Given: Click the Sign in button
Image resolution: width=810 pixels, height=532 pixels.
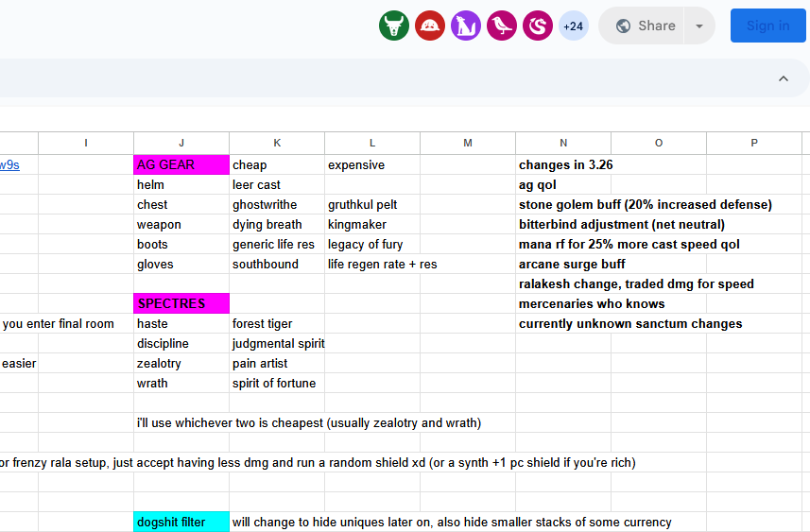Looking at the screenshot, I should point(768,26).
